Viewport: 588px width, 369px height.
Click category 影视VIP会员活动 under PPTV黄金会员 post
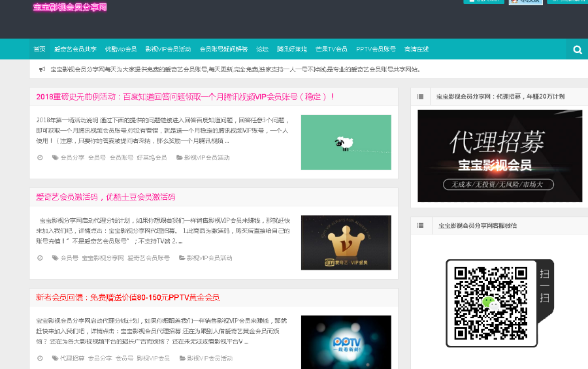210,359
